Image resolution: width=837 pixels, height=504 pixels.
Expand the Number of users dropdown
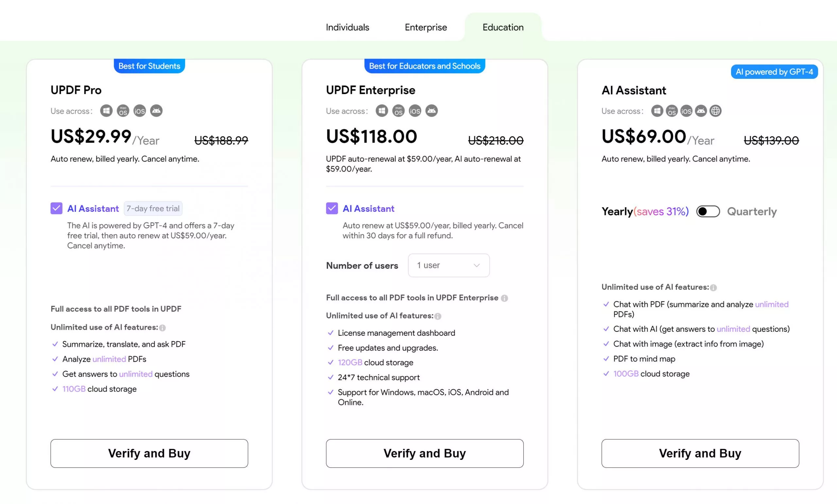click(448, 265)
